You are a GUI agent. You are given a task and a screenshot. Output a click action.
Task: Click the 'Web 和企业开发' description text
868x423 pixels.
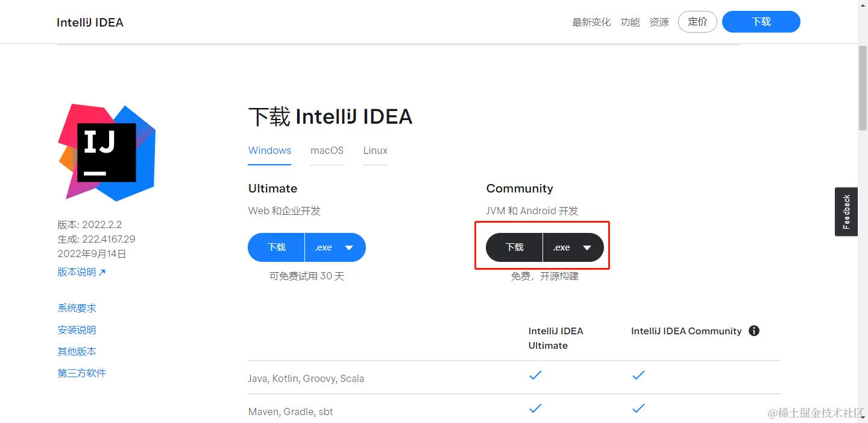click(x=285, y=211)
